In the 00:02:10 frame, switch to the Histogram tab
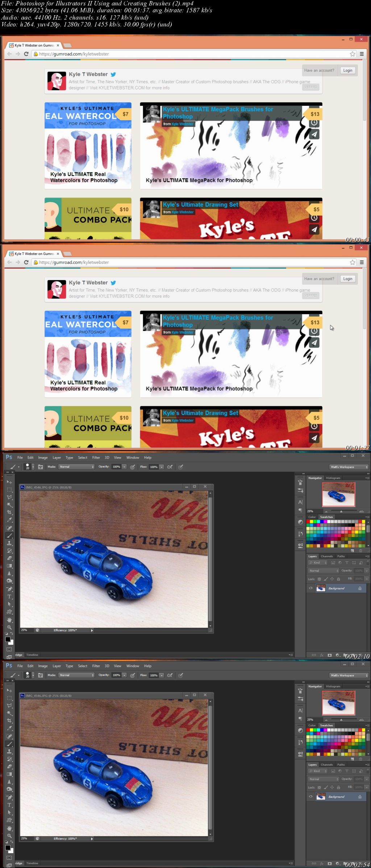The width and height of the screenshot is (371, 868). (333, 478)
